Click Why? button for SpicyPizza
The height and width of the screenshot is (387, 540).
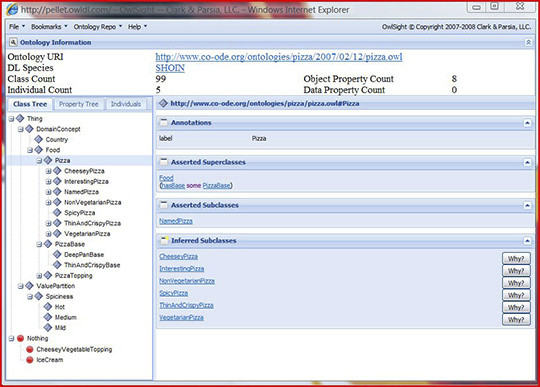point(516,295)
